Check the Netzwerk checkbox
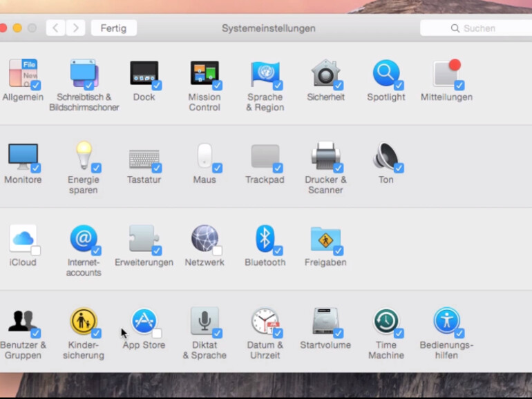 click(x=217, y=251)
